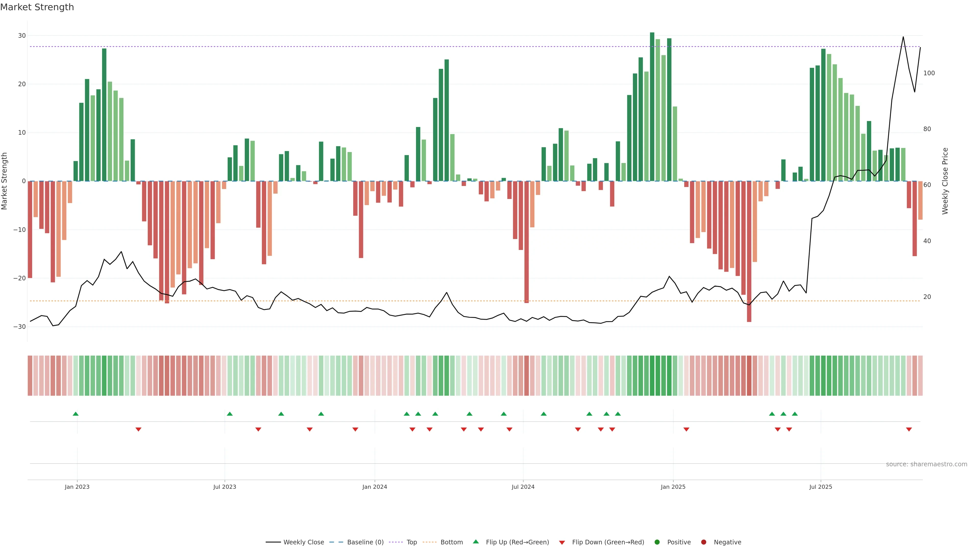This screenshot has height=551, width=980.
Task: Click the deepest red bar near -29
Action: click(749, 251)
